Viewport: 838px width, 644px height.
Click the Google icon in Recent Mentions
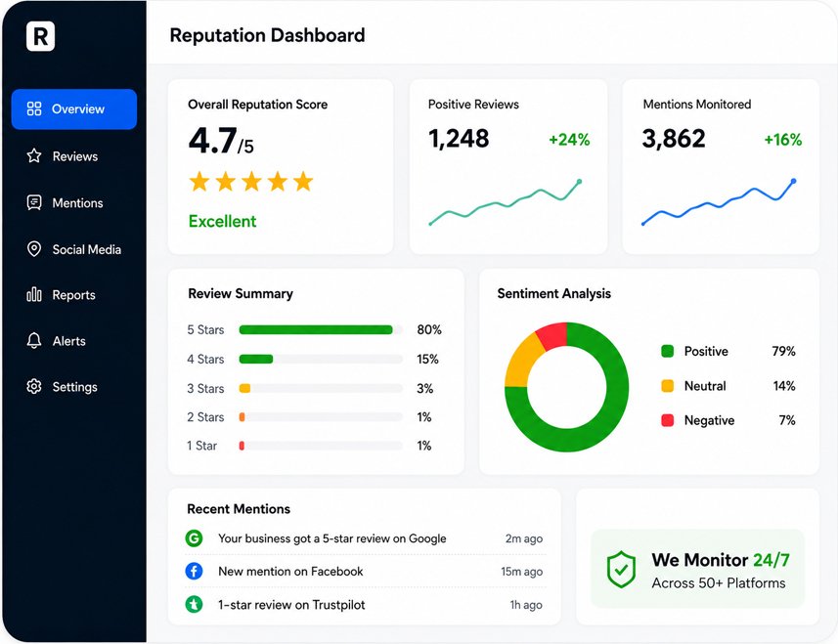(x=194, y=538)
